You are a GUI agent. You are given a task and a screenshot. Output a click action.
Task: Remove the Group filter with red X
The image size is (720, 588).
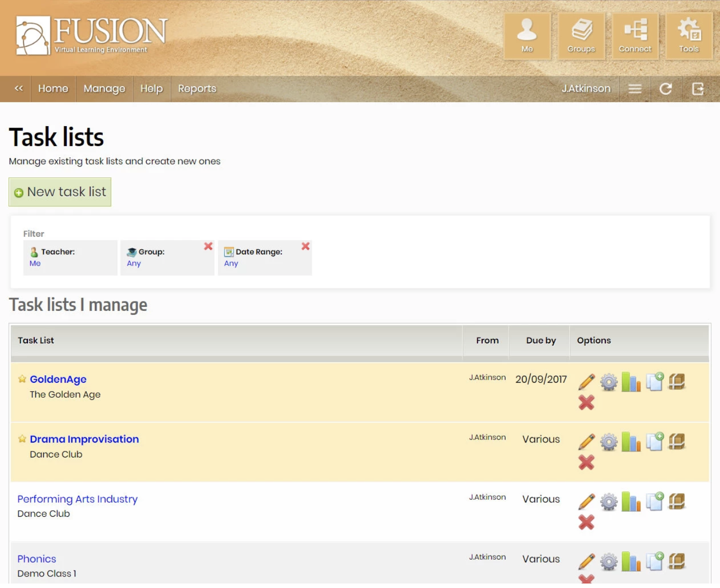coord(208,246)
